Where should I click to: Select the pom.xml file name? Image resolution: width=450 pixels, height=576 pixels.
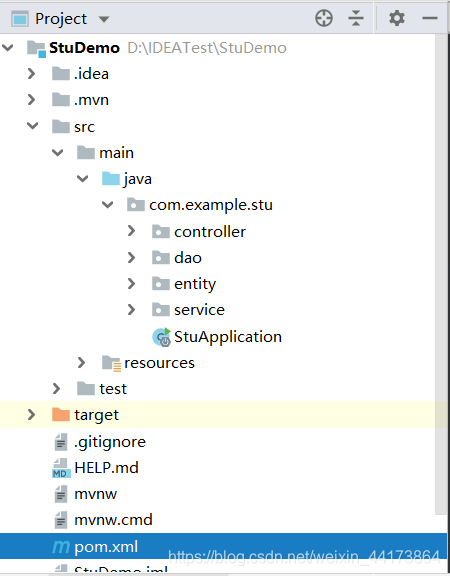106,547
